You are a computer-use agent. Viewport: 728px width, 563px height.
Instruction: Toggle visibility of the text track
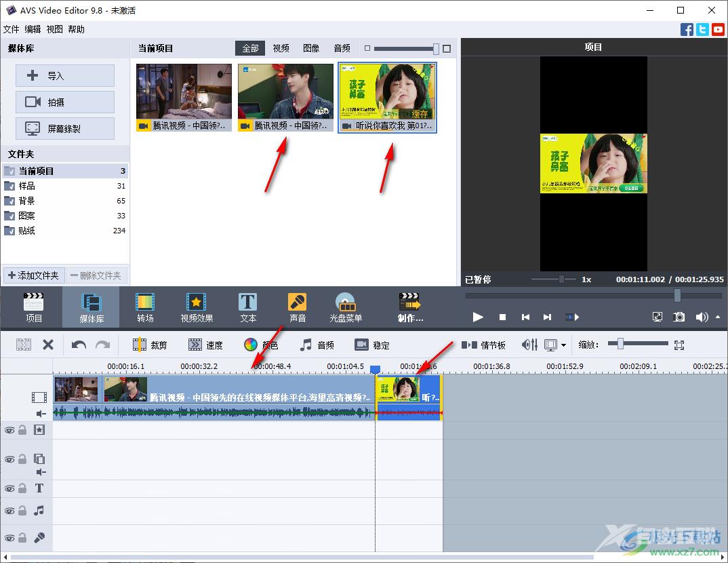coord(9,488)
